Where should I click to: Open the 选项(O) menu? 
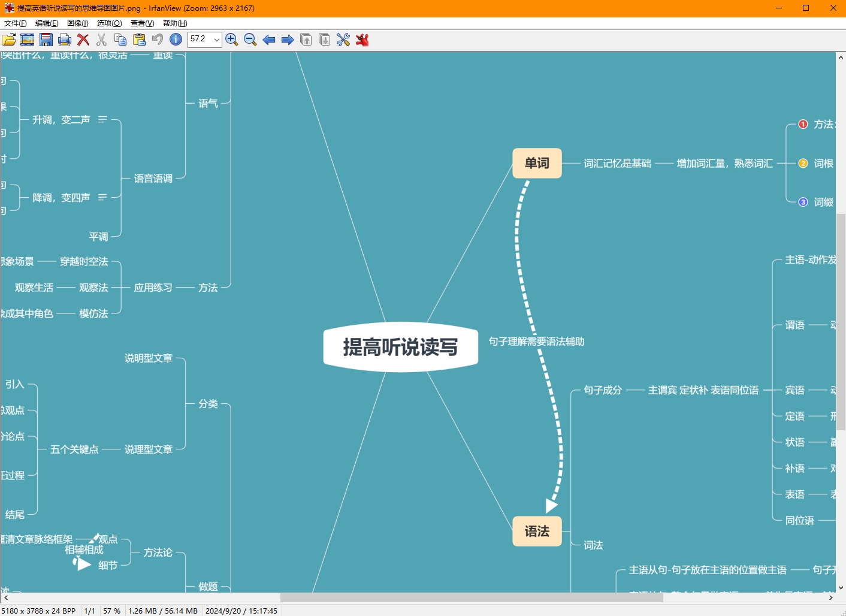[x=109, y=23]
